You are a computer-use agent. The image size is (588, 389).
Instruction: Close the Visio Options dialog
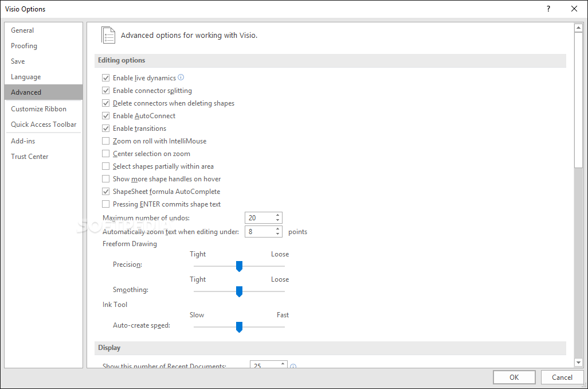click(x=574, y=9)
